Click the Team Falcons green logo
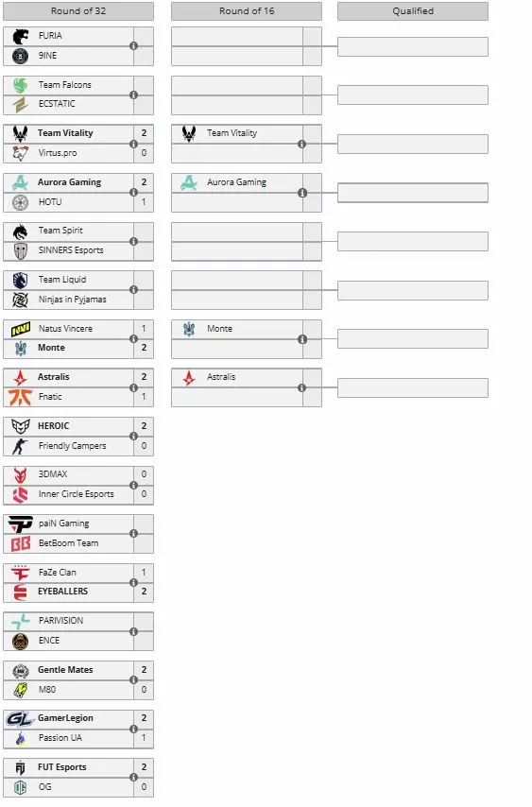 pyautogui.click(x=20, y=85)
